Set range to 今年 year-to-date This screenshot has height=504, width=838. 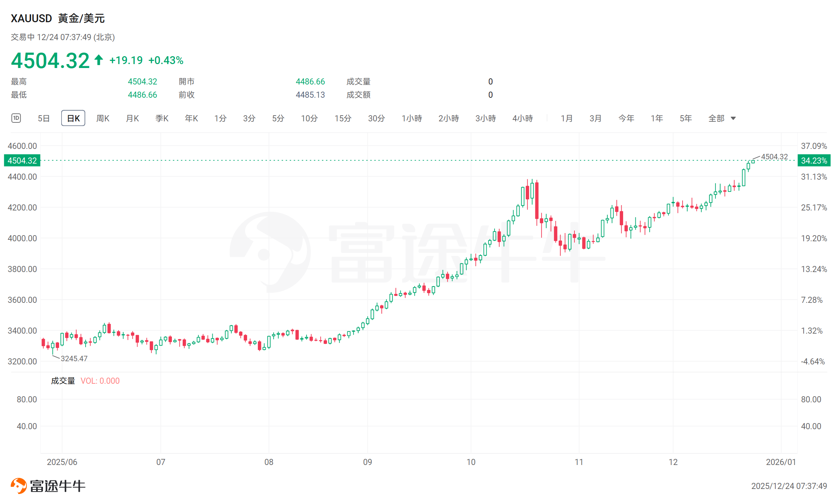[626, 118]
